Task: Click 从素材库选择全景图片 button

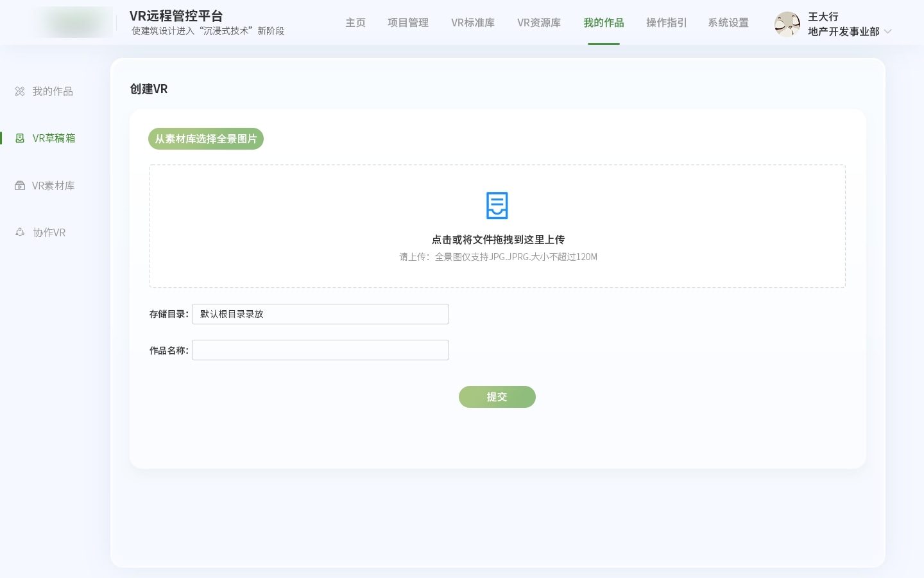Action: coord(206,139)
